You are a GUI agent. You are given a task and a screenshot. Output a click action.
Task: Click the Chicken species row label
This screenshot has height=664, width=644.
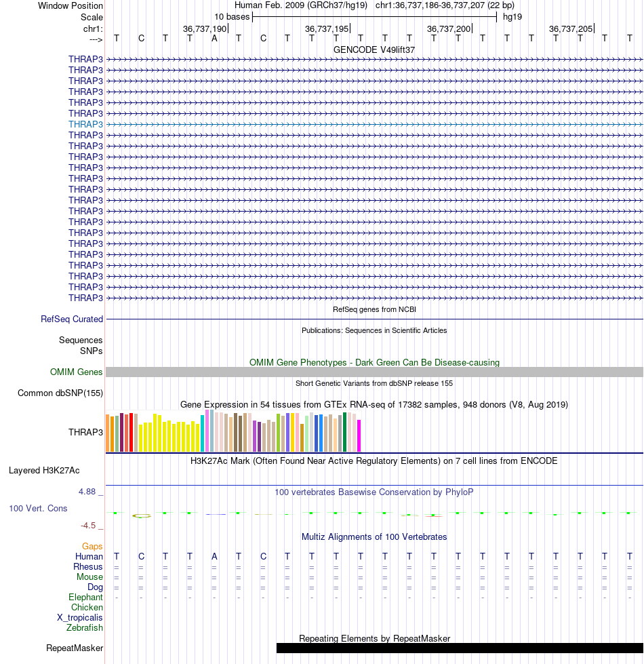point(87,607)
